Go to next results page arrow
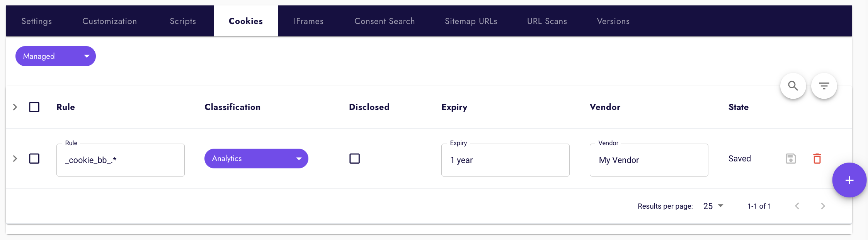 [823, 206]
